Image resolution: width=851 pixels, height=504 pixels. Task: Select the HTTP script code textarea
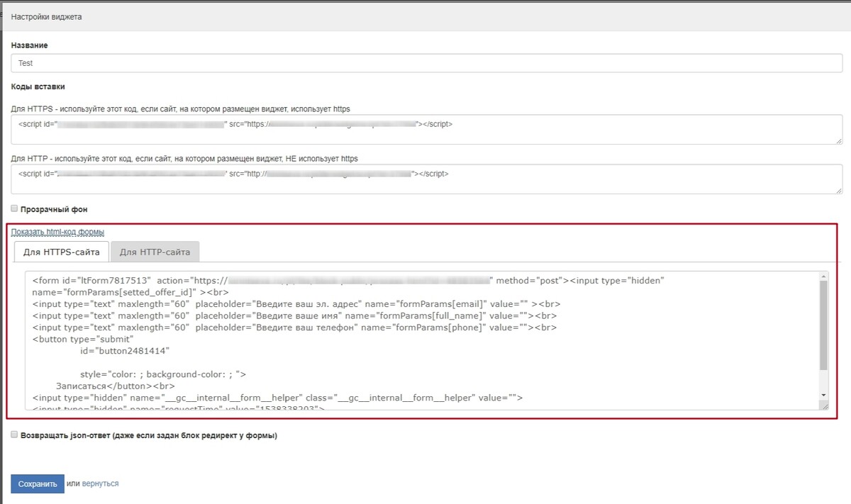[426, 179]
